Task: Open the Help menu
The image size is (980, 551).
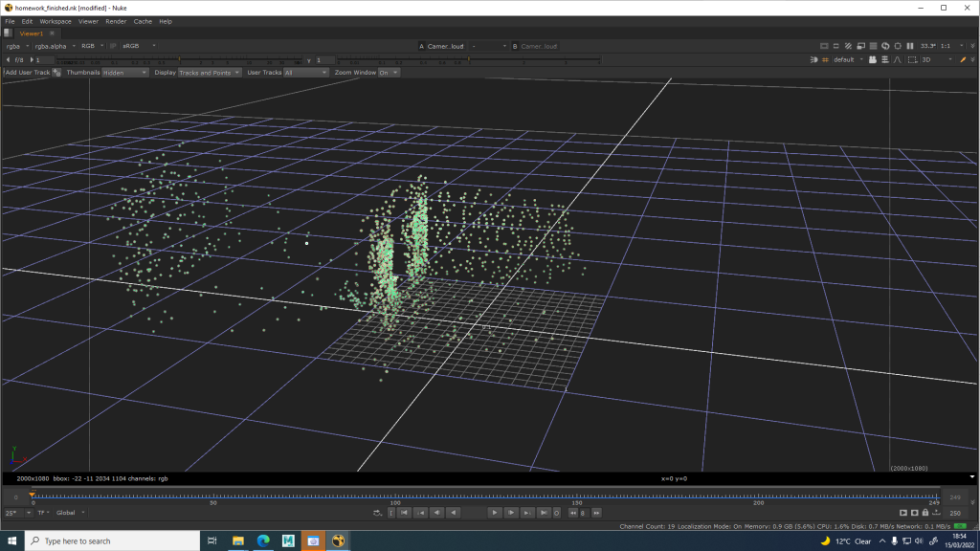Action: 165,21
